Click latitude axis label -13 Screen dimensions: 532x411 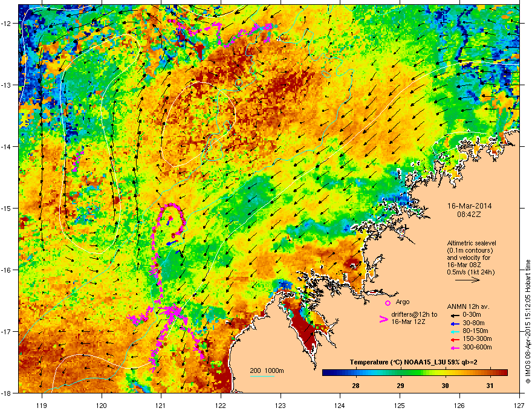[x=6, y=85]
